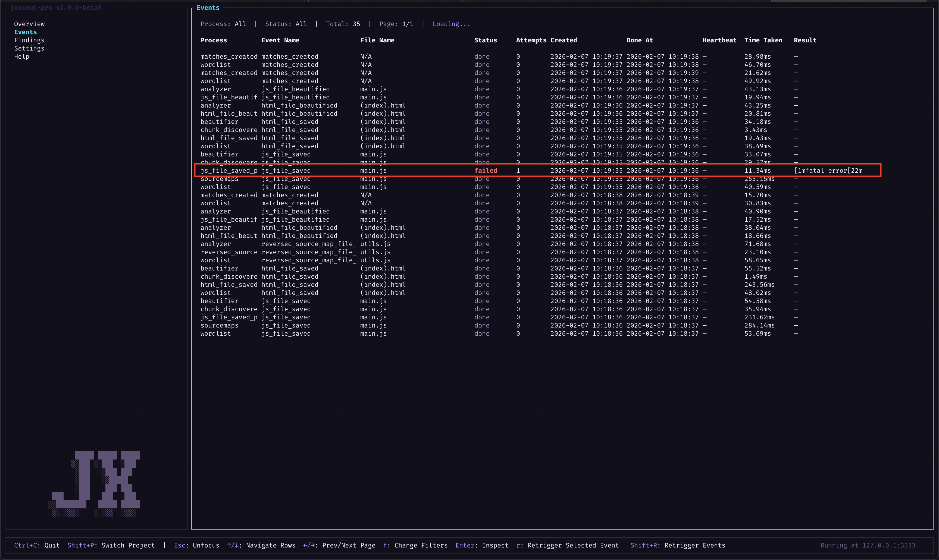Click 'Running at 127.0.0.1:3333' status text

868,545
